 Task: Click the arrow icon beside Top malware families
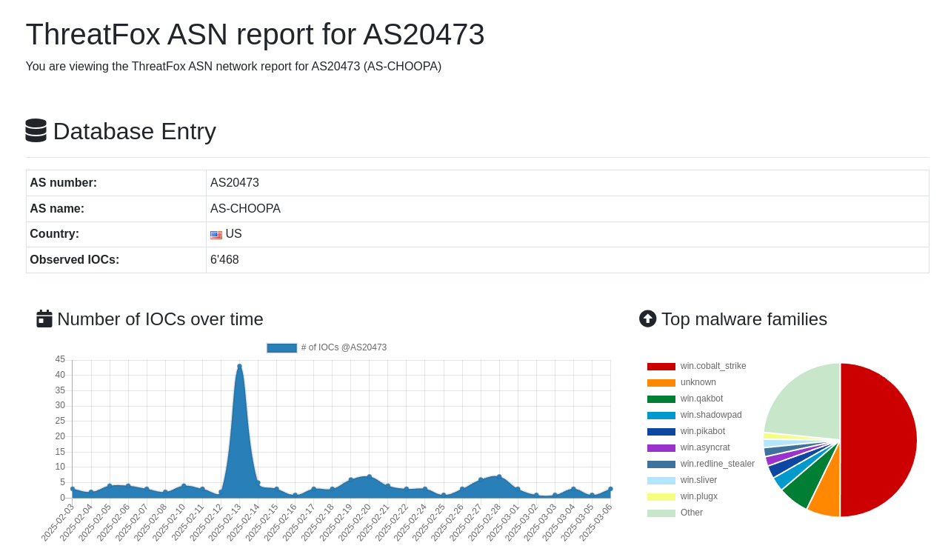pyautogui.click(x=648, y=319)
